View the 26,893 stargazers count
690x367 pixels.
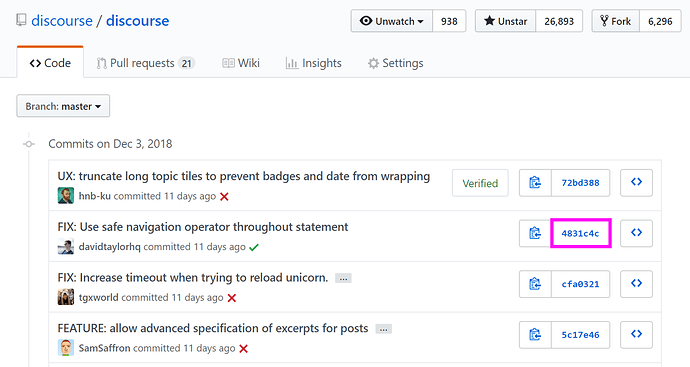559,21
